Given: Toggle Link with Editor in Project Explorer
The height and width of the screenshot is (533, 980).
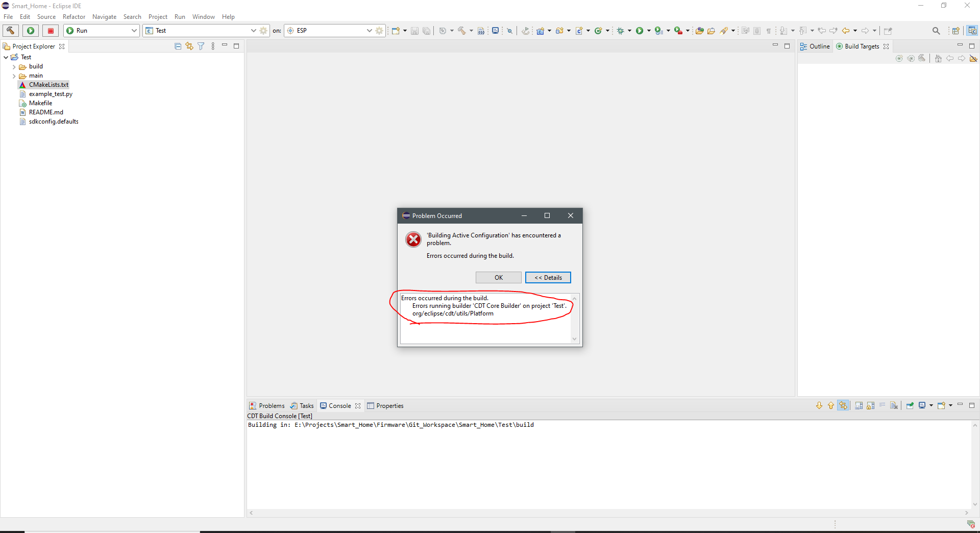Looking at the screenshot, I should 189,46.
